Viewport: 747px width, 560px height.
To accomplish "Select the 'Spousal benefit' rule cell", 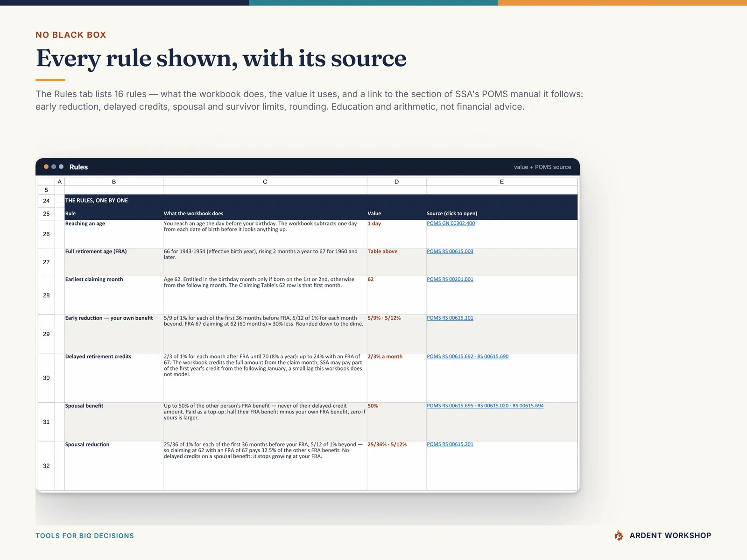I will [x=114, y=422].
